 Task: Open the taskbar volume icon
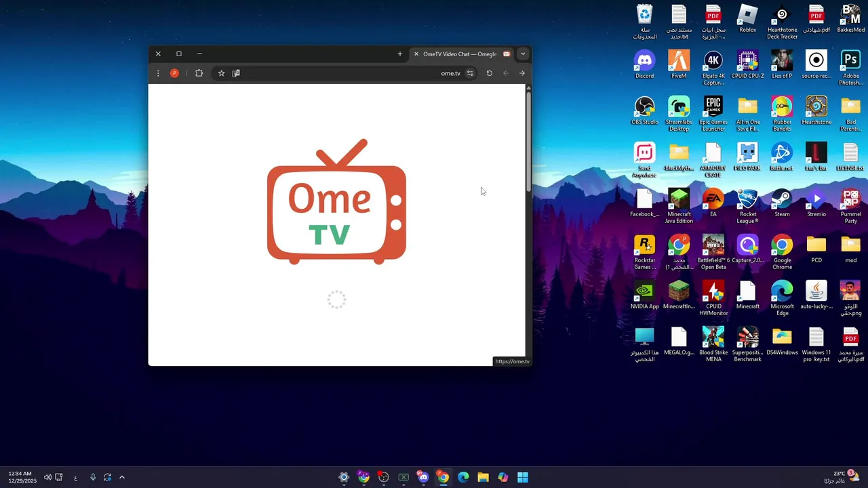(x=47, y=477)
